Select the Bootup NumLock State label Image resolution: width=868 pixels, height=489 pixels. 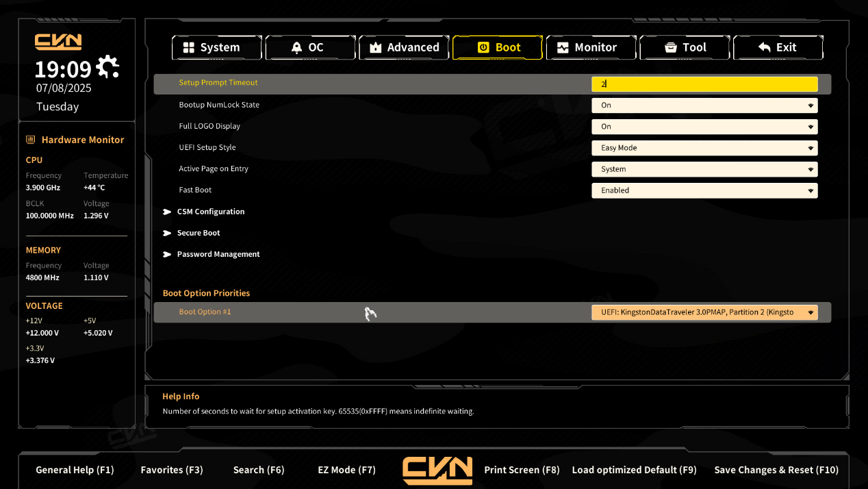coord(219,105)
